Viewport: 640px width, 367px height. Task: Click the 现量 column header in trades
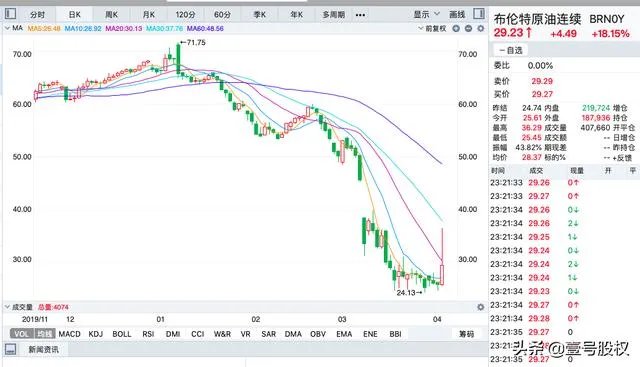click(577, 170)
